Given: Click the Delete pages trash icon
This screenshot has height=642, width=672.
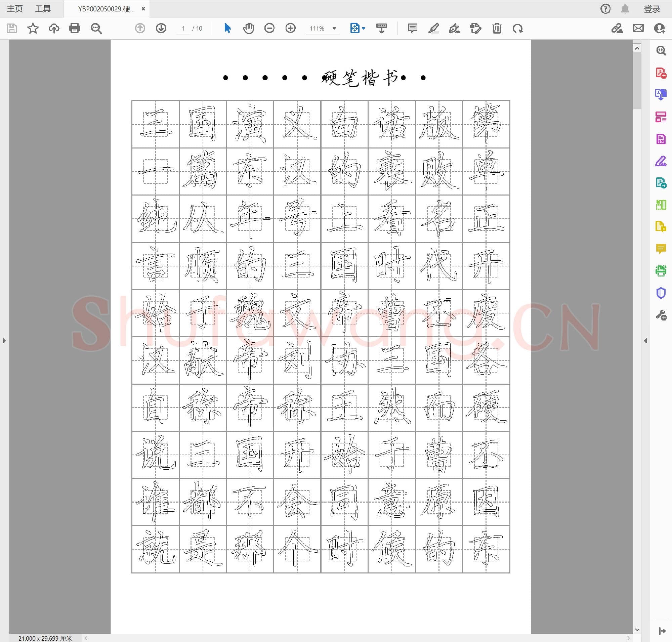Looking at the screenshot, I should (x=497, y=29).
